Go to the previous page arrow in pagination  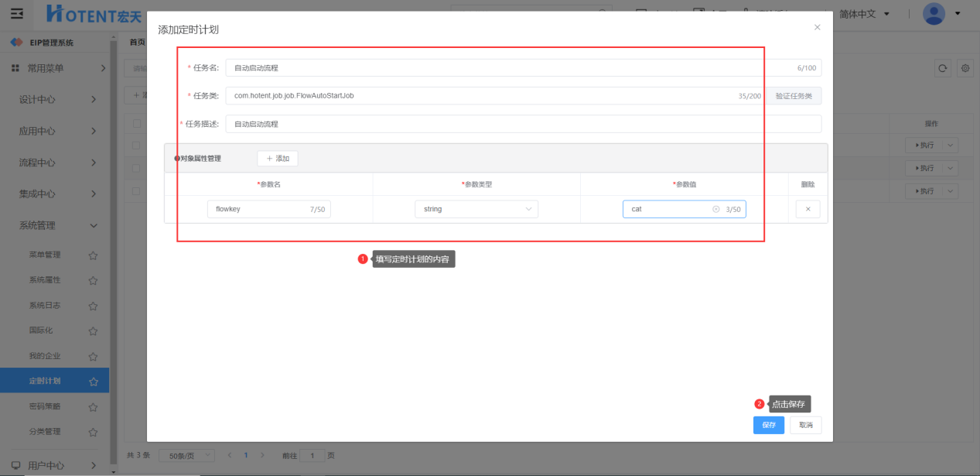tap(229, 455)
